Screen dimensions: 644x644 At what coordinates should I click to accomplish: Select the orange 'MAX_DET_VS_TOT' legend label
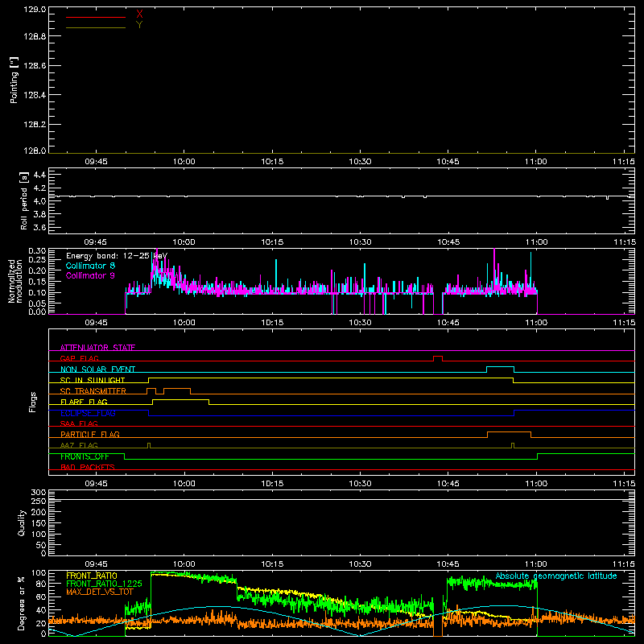click(100, 592)
